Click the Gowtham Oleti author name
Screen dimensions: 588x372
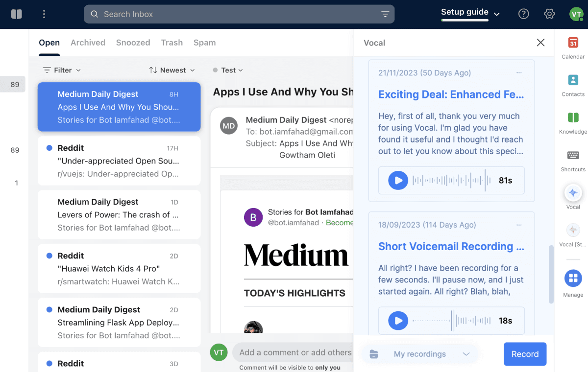click(307, 155)
